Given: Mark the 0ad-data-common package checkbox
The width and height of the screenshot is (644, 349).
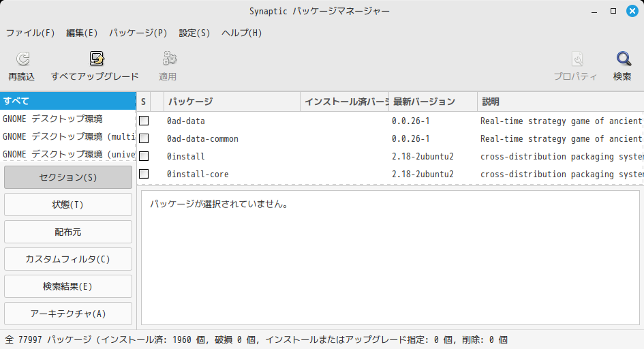Looking at the screenshot, I should [x=144, y=138].
